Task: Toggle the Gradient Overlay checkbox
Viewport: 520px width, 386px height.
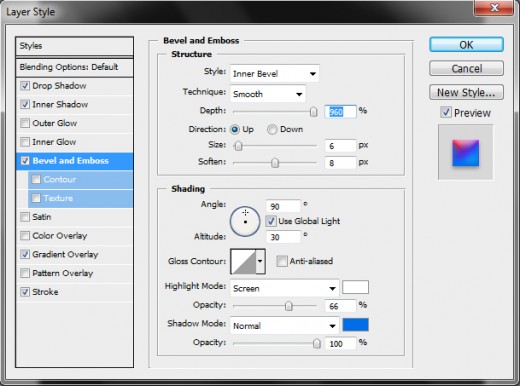Action: (25, 254)
